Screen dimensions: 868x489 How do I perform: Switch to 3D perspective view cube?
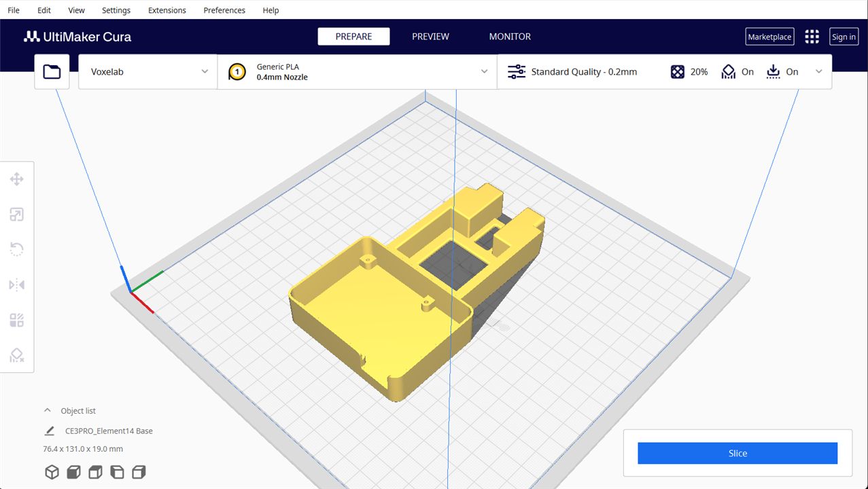[52, 472]
